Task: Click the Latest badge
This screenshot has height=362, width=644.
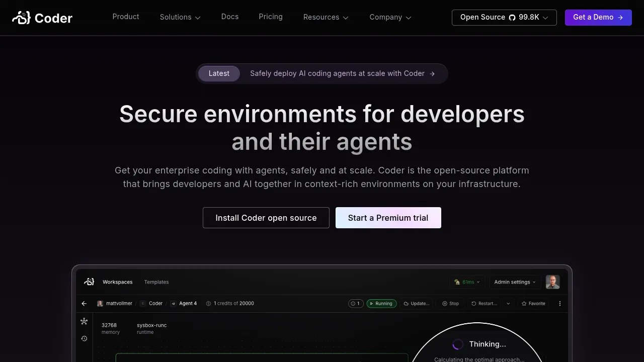Action: 219,73
